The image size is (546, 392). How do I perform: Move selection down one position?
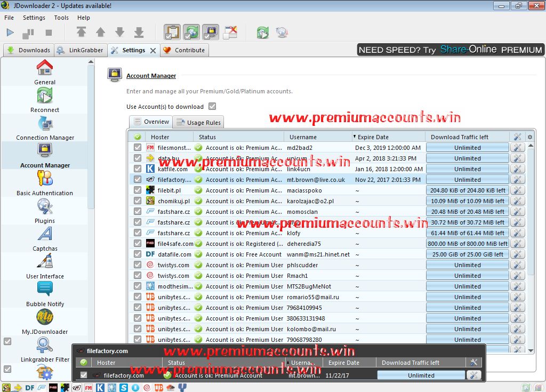click(120, 32)
